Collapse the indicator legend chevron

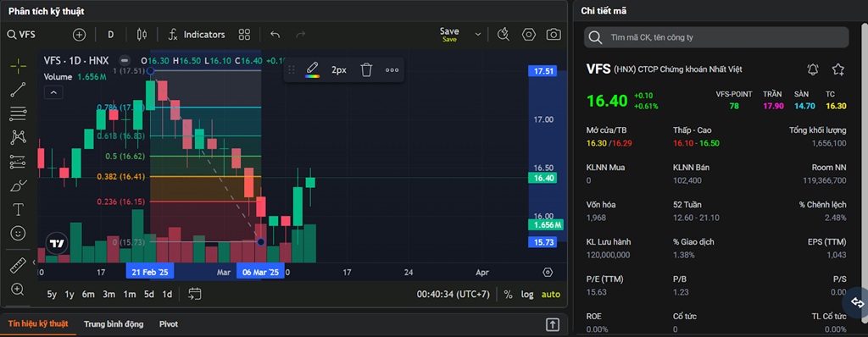click(53, 92)
